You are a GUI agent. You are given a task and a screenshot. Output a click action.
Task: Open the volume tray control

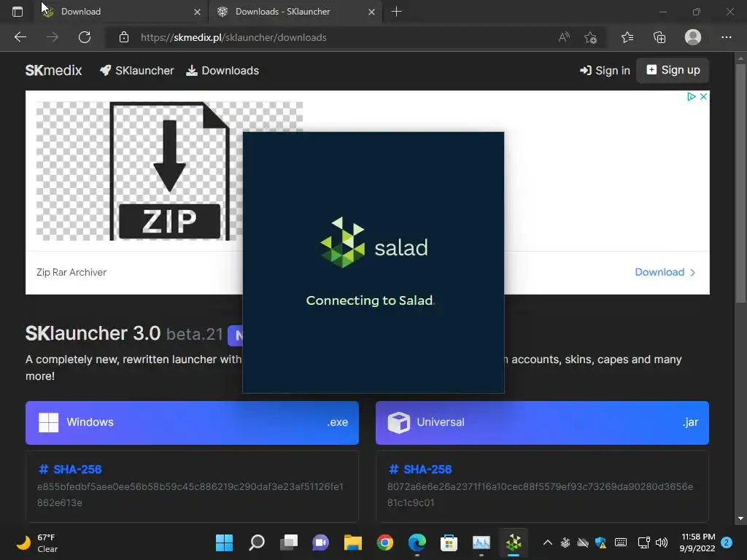pos(662,542)
